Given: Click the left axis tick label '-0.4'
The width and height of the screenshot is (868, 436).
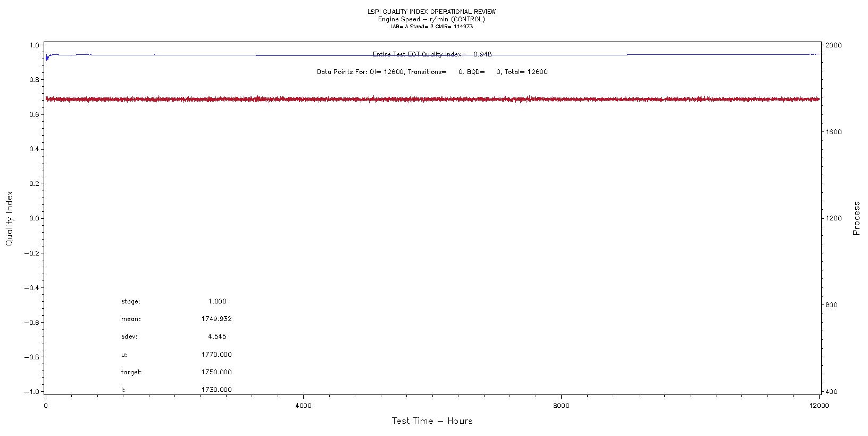Looking at the screenshot, I should pyautogui.click(x=32, y=287).
